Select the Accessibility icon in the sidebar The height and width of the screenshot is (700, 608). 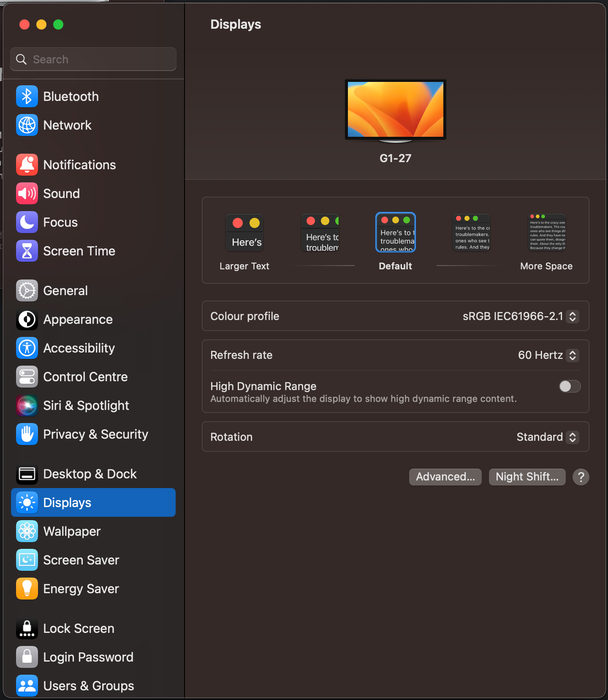tap(27, 348)
